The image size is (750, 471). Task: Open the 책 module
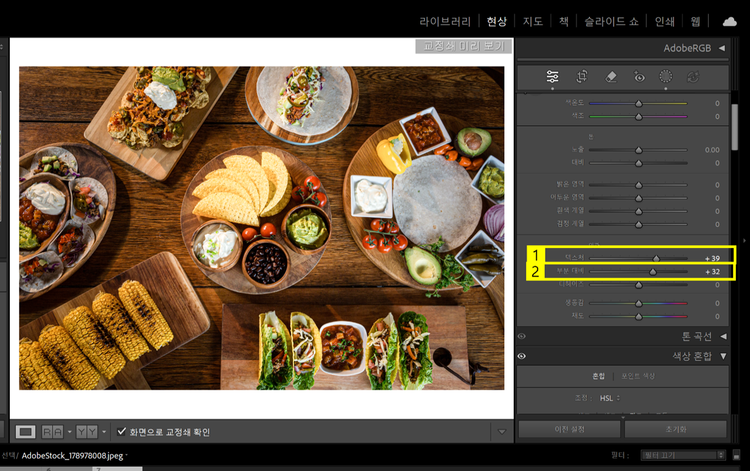pyautogui.click(x=564, y=22)
